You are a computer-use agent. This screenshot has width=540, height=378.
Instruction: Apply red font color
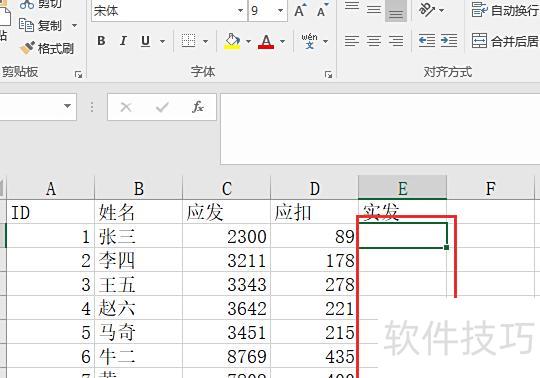[x=266, y=41]
